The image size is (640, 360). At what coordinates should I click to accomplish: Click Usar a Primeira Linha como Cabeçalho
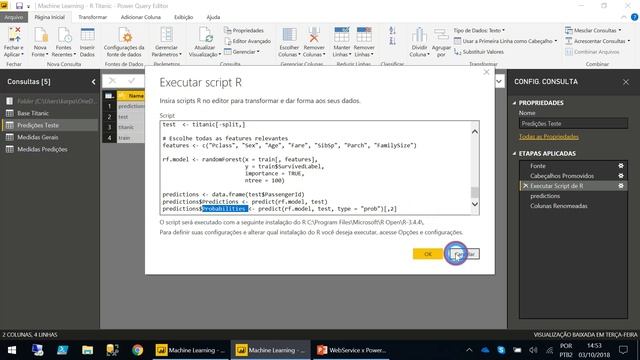coord(505,41)
